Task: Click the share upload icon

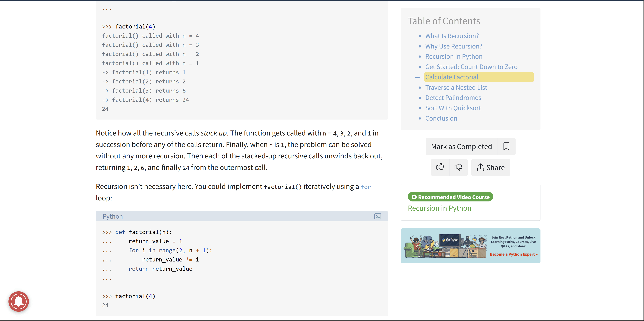Action: pyautogui.click(x=481, y=167)
